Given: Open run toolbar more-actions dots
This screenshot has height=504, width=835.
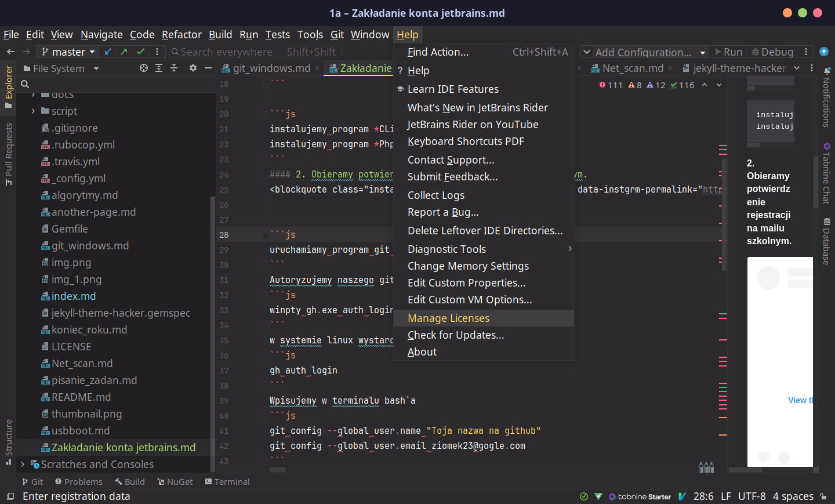Looking at the screenshot, I should click(x=806, y=52).
